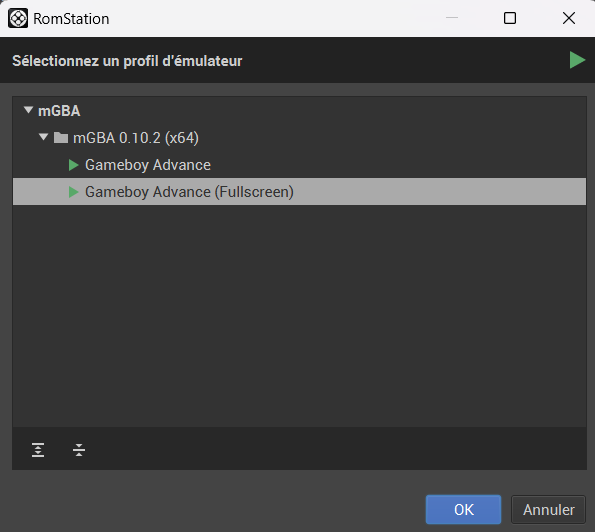This screenshot has height=532, width=595.
Task: Select the Gameboy Advance (Fullscreen) profile
Action: (299, 192)
